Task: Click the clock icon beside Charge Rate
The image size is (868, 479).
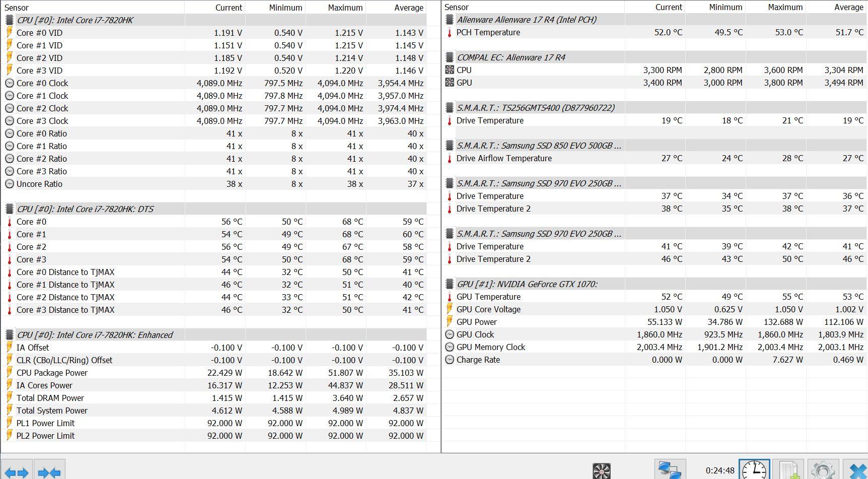Action: coord(450,360)
